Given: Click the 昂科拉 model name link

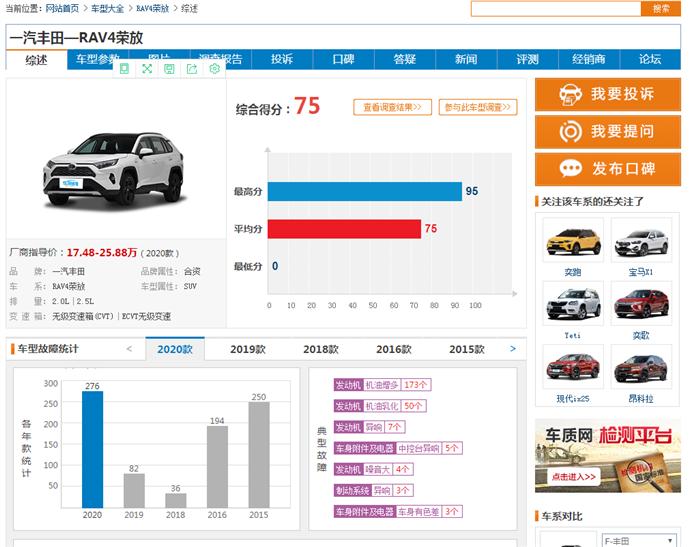Looking at the screenshot, I should 641,399.
